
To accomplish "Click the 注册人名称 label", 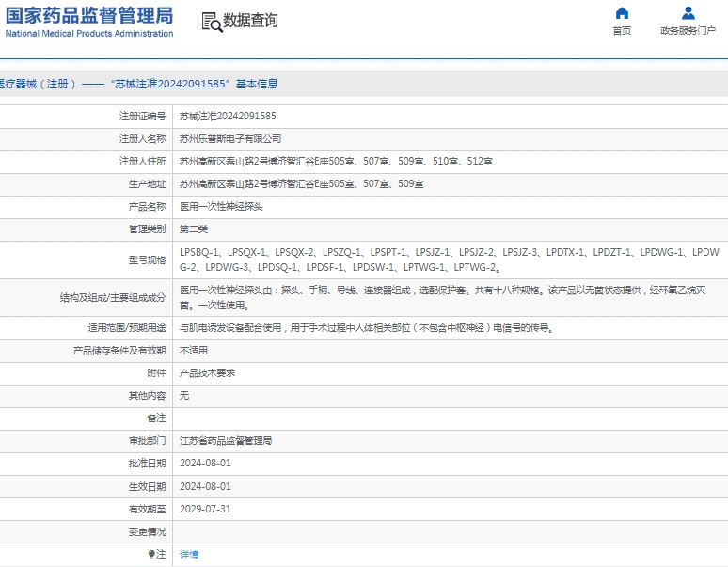I will point(143,139).
